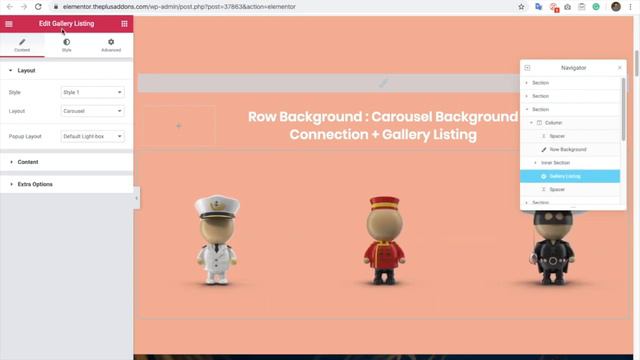Open the widgets grid panel icon
The height and width of the screenshot is (360, 640).
[124, 24]
